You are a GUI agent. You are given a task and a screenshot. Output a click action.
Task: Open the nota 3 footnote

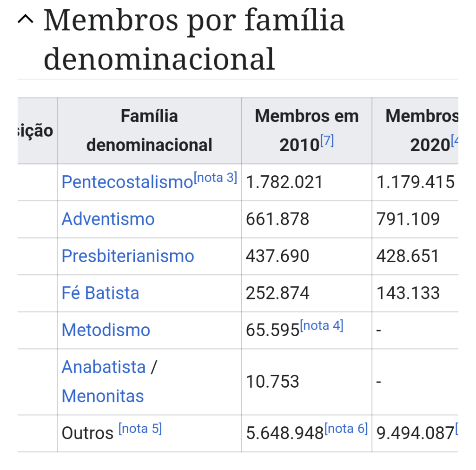[x=215, y=178]
